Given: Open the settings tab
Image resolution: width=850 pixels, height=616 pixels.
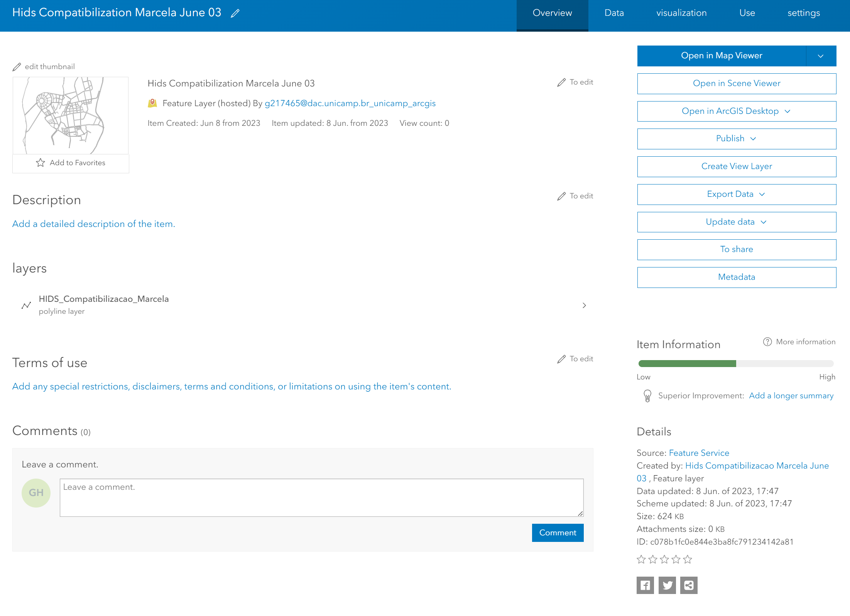Looking at the screenshot, I should tap(804, 13).
